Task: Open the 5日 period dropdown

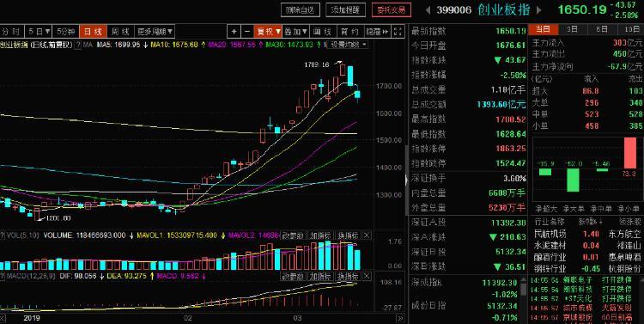Action: [39, 31]
